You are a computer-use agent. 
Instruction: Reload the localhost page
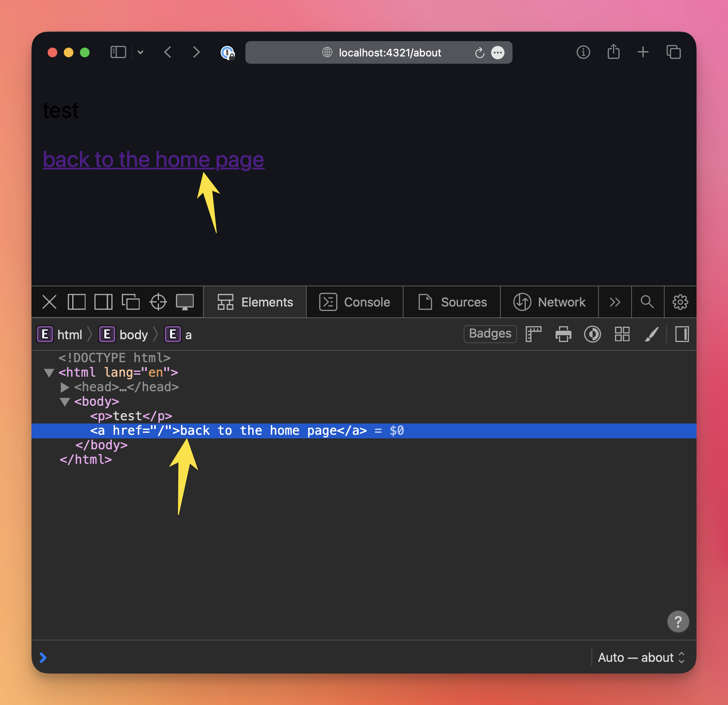tap(479, 53)
